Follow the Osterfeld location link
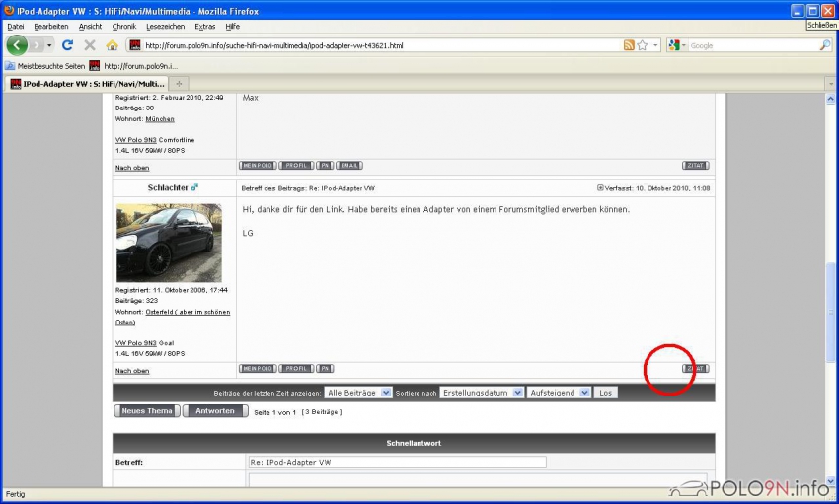This screenshot has height=504, width=839. (188, 312)
